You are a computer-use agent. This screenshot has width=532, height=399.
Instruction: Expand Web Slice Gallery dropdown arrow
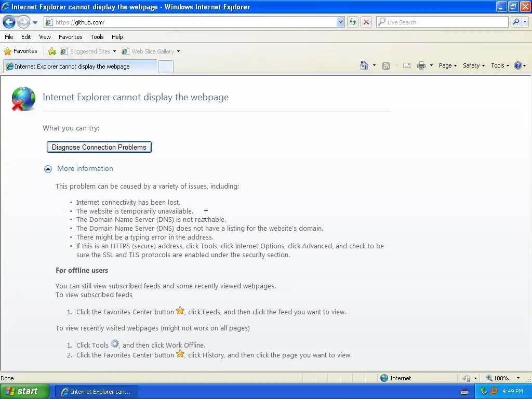(179, 51)
